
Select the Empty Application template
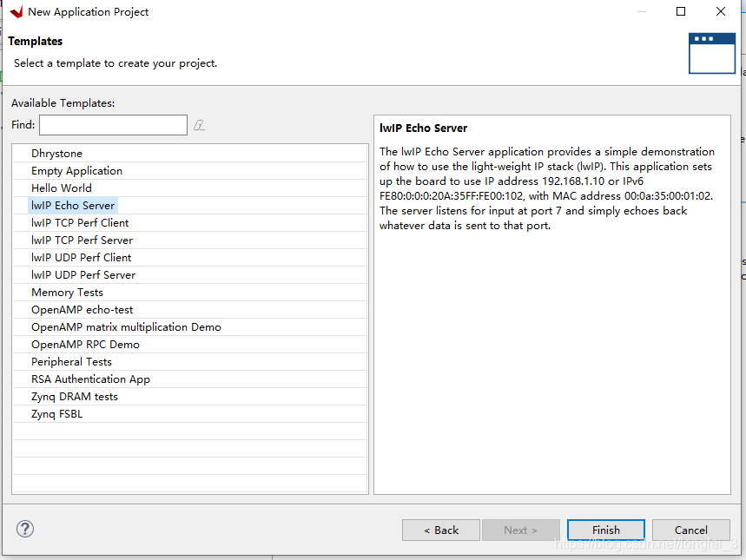(190, 171)
